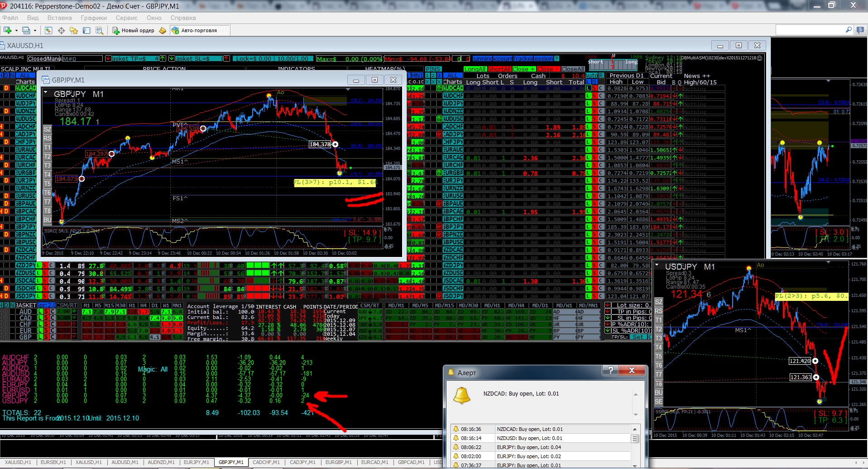
Task: Toggle green arrow box before AUDUSD
Action: coord(439,119)
